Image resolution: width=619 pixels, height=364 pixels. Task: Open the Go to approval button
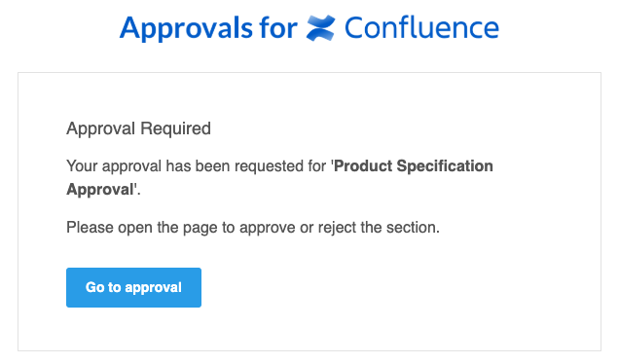[134, 287]
